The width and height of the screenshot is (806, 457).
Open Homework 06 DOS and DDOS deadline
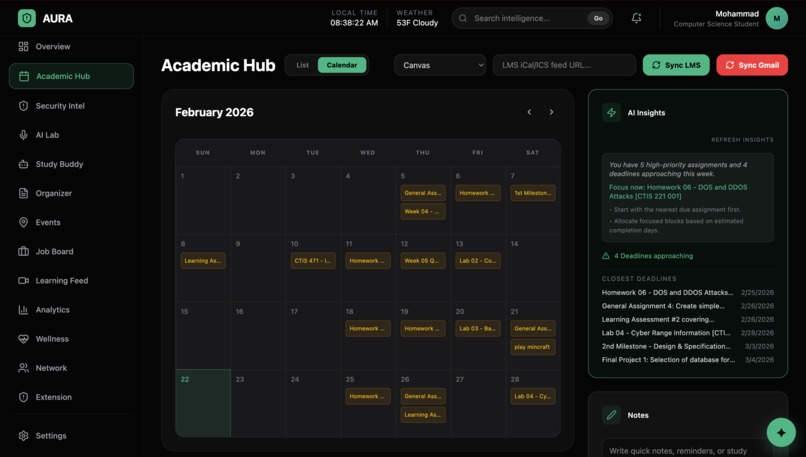[x=687, y=293]
